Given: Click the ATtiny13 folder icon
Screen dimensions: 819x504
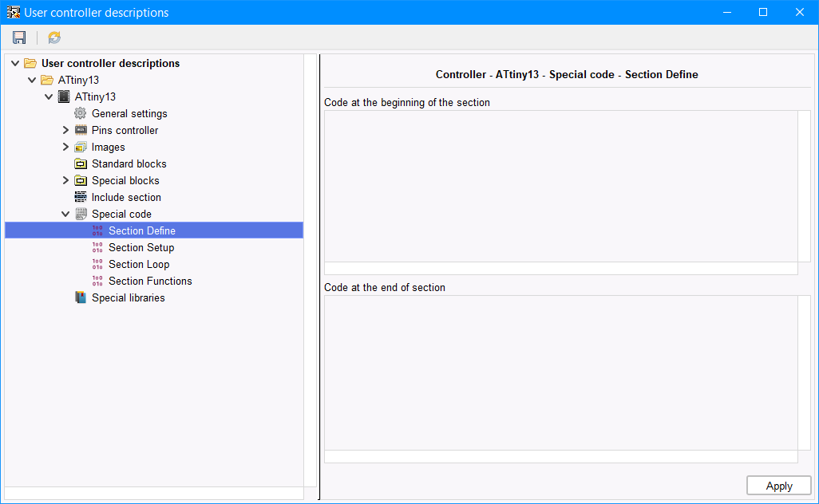Looking at the screenshot, I should click(47, 80).
